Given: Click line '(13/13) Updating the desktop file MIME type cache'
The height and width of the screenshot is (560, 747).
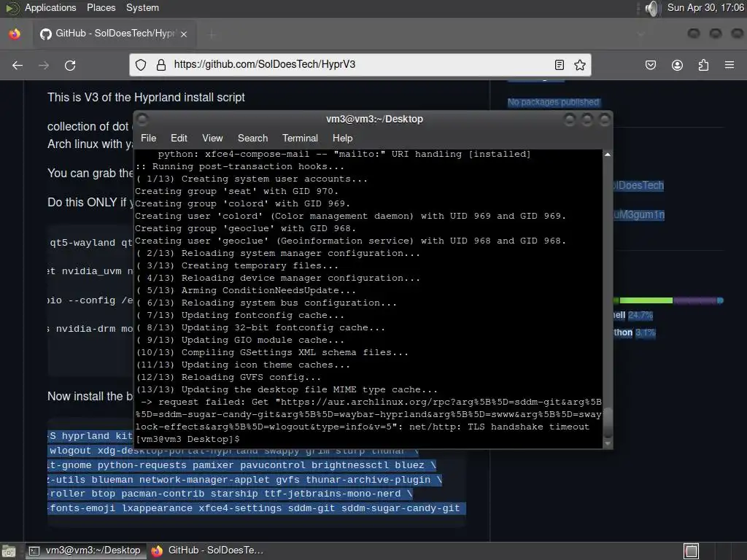Looking at the screenshot, I should click(x=287, y=389).
